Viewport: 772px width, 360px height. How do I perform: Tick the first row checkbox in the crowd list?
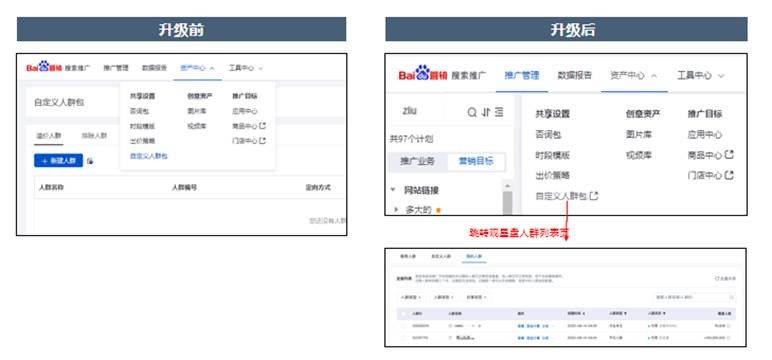(404, 326)
